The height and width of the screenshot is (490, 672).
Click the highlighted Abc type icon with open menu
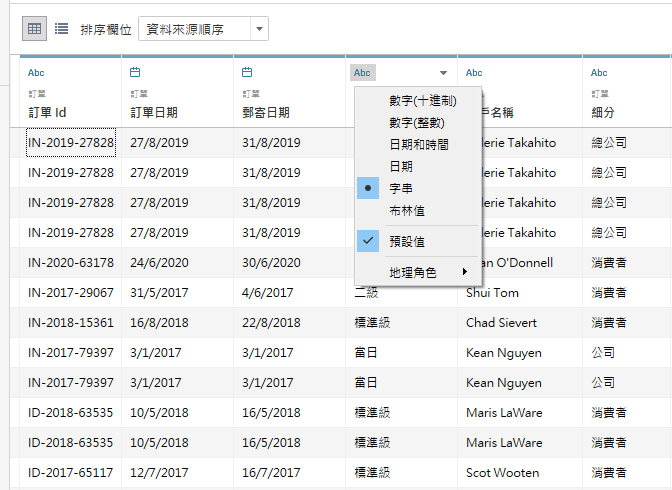(x=362, y=73)
